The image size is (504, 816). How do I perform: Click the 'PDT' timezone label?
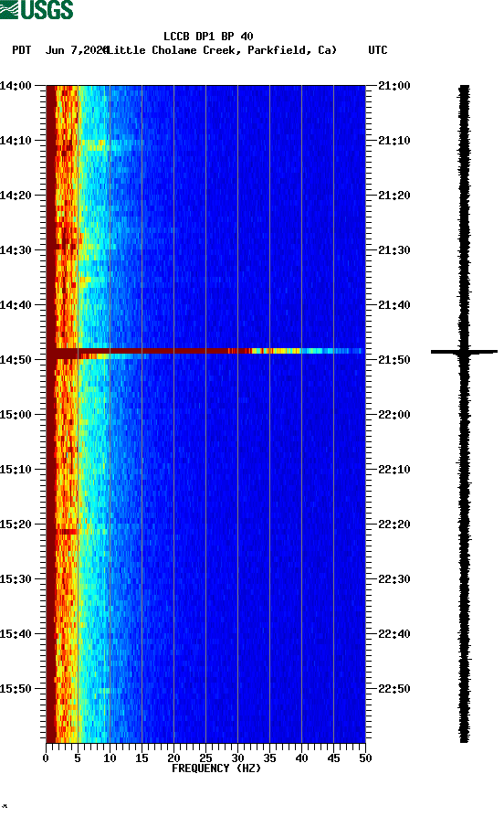click(x=22, y=50)
